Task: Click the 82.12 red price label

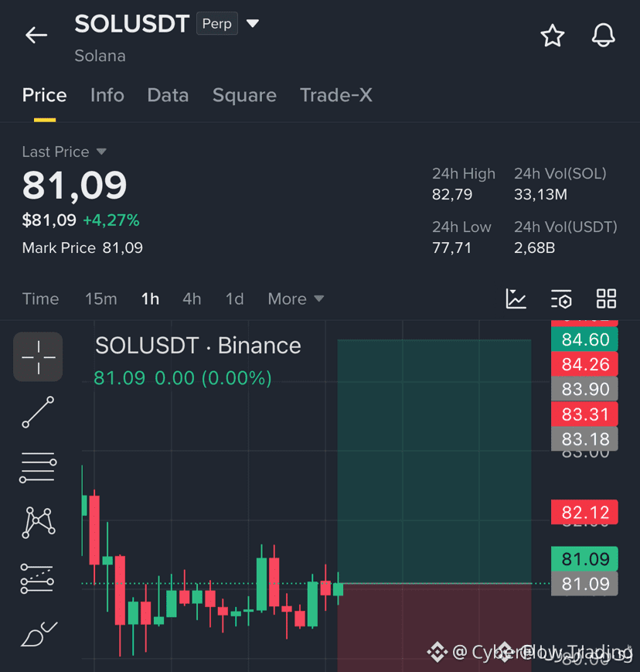Action: (585, 512)
